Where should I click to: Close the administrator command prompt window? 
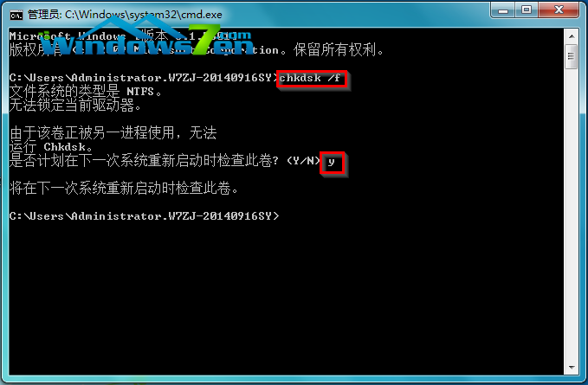point(559,10)
